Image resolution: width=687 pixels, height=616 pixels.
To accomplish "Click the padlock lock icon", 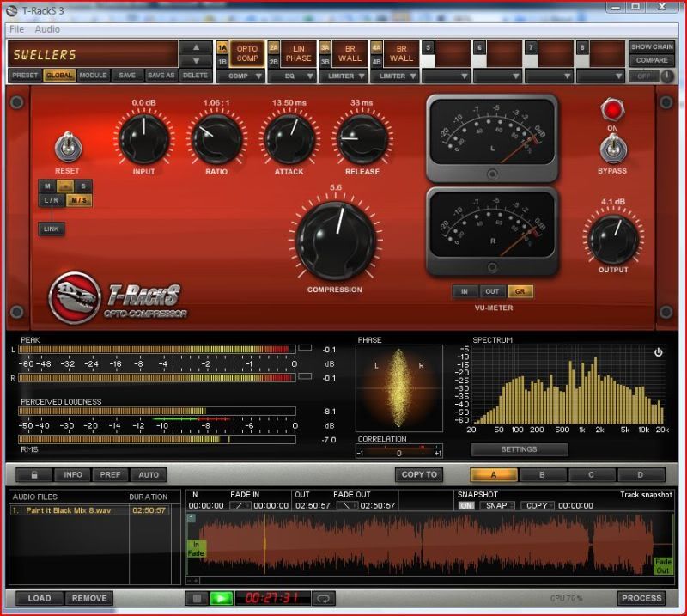I will pos(34,474).
